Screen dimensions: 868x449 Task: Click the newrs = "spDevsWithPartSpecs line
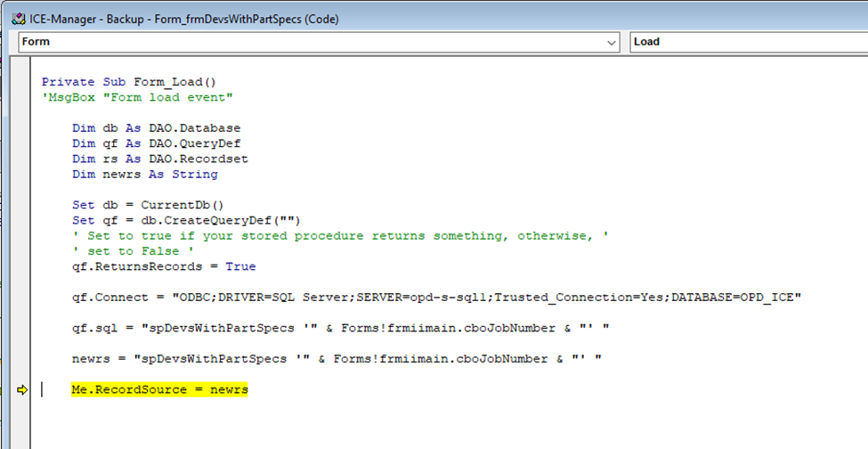337,359
